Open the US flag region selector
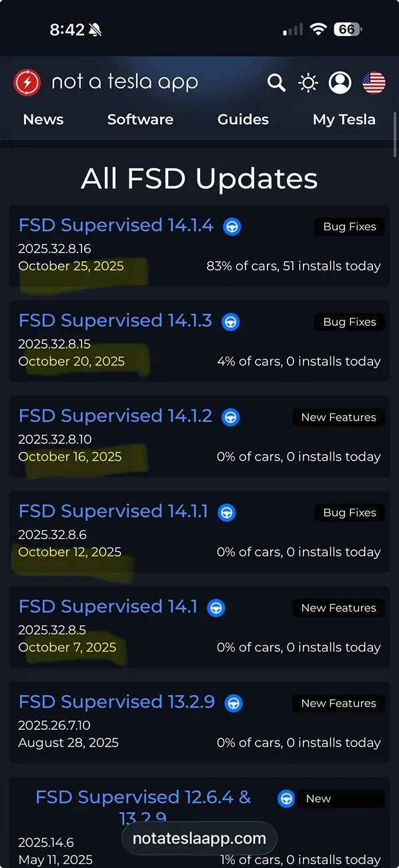 click(374, 83)
